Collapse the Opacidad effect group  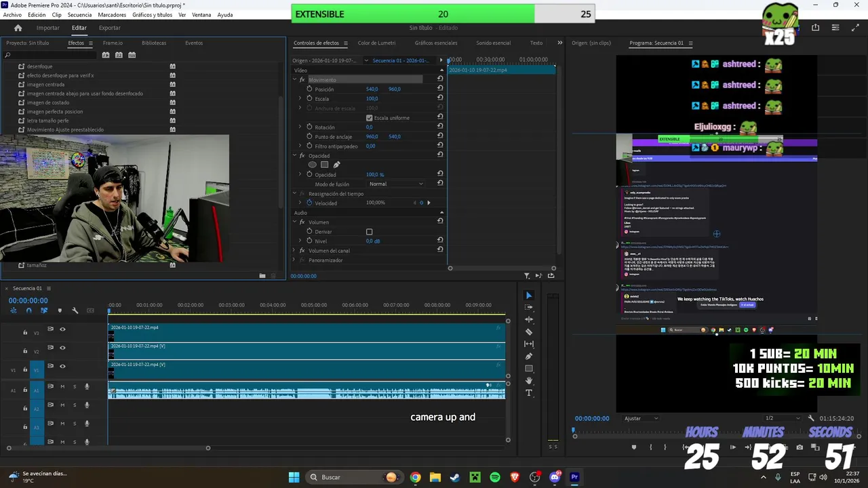295,156
